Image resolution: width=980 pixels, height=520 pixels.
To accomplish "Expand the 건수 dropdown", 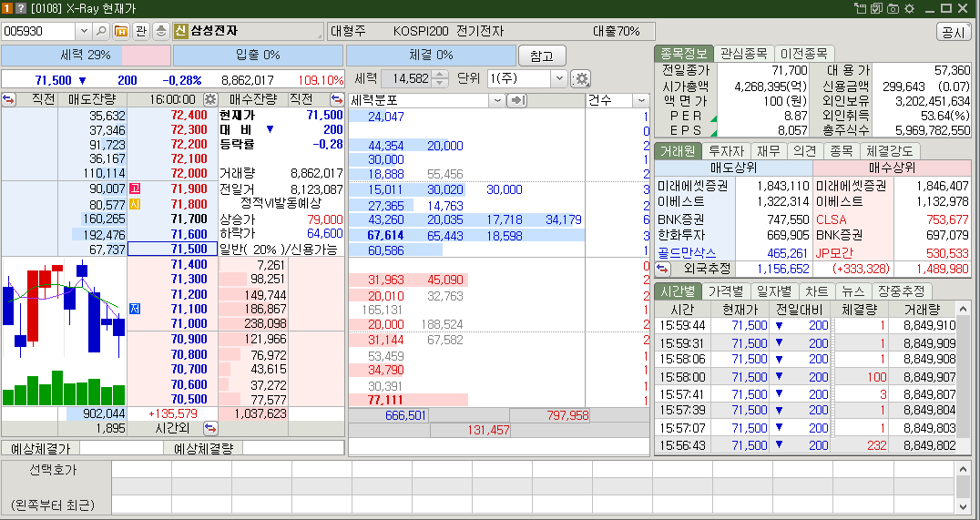I will [641, 100].
